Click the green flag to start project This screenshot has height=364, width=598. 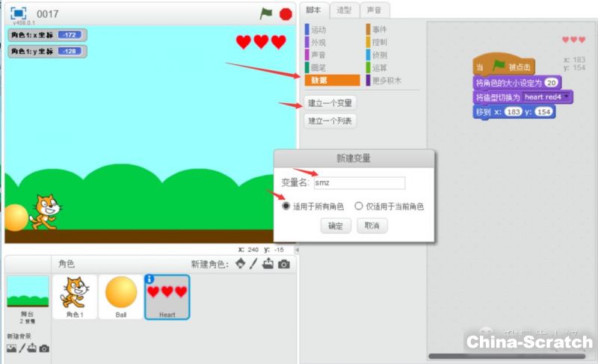click(266, 13)
